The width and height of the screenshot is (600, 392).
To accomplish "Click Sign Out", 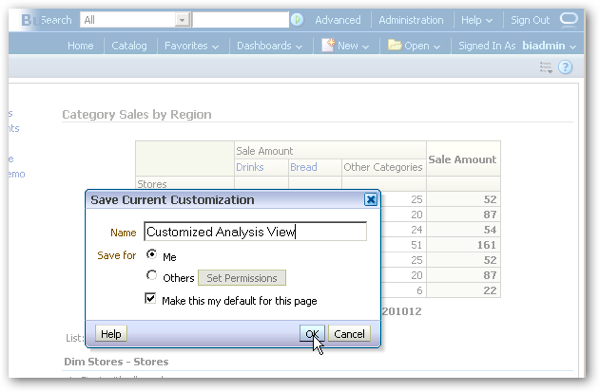I will pos(530,20).
